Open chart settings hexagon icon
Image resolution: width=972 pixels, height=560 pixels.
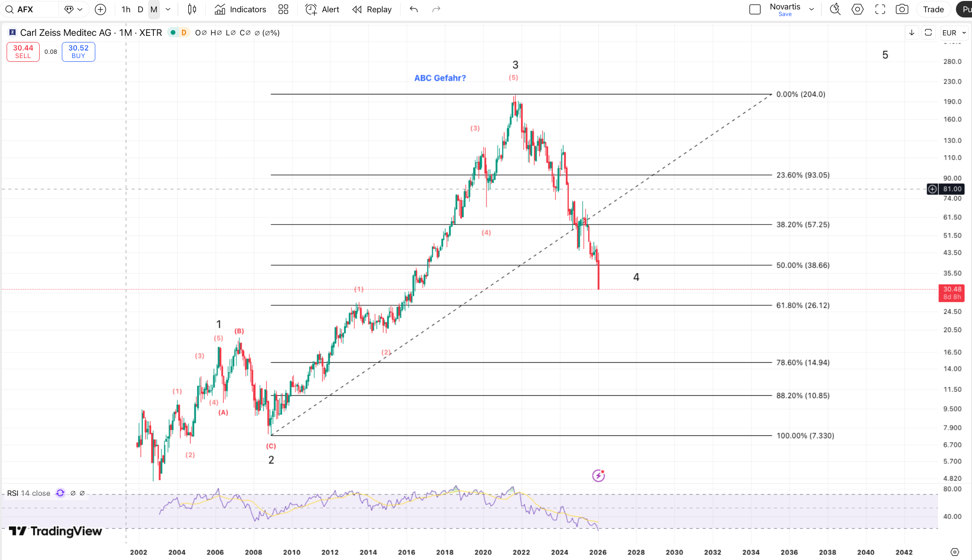pos(857,9)
